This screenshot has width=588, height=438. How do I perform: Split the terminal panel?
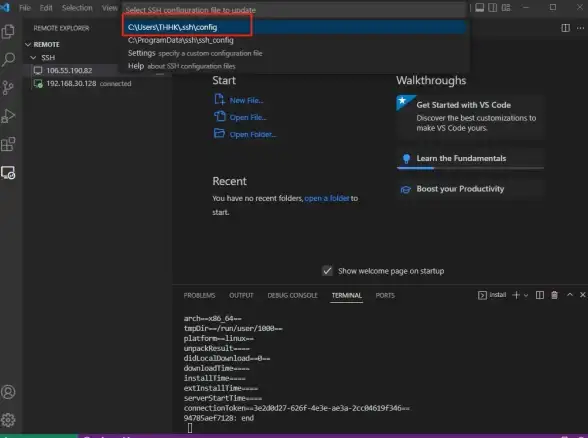tap(540, 295)
